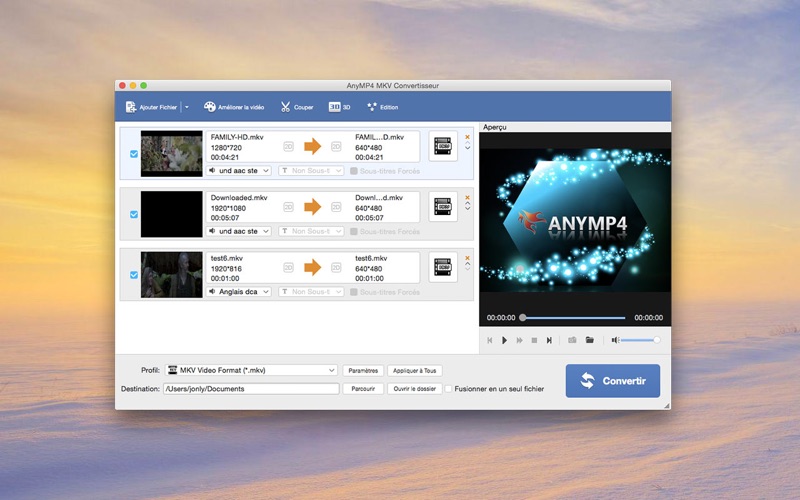Remove FAMILY-HD.mkv with orange X

(467, 137)
